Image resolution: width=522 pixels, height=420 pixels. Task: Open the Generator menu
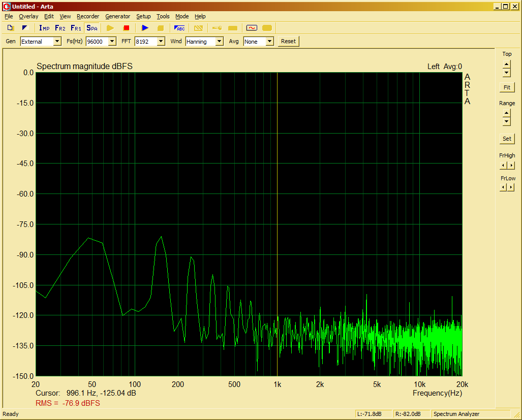(117, 16)
